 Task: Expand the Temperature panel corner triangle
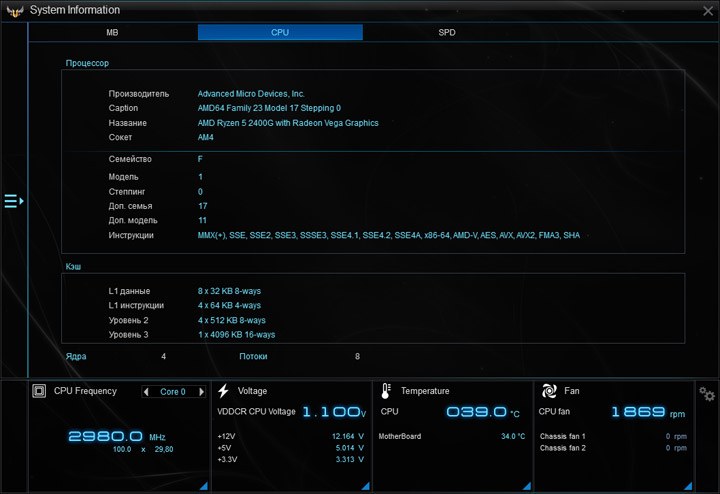point(527,486)
